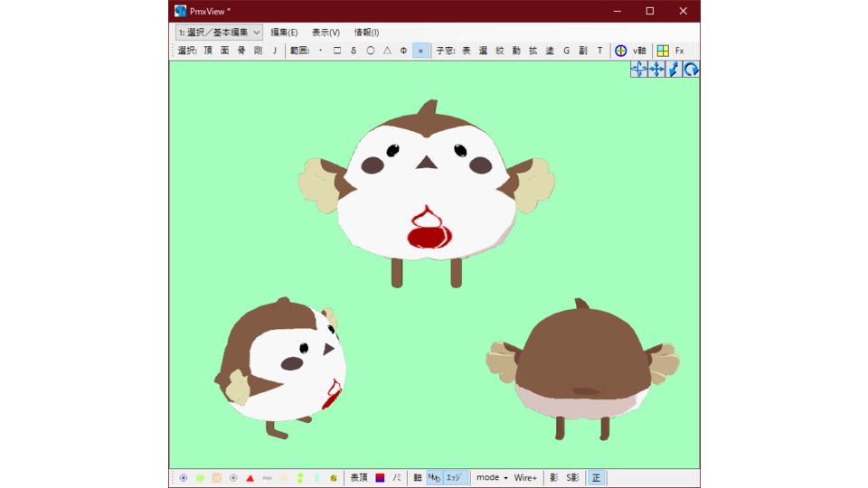Click the four-pane grid view icon
Image resolution: width=868 pixels, height=488 pixels.
coord(663,51)
